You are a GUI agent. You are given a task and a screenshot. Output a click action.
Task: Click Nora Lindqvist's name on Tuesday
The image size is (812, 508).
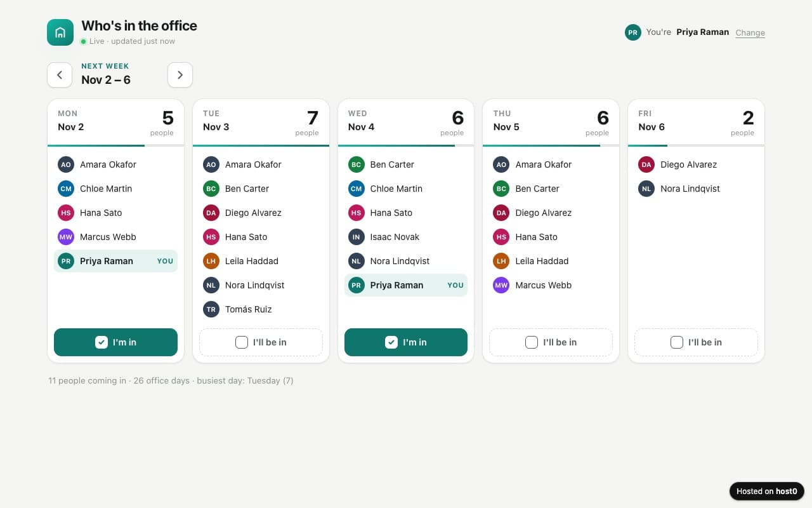click(x=255, y=285)
